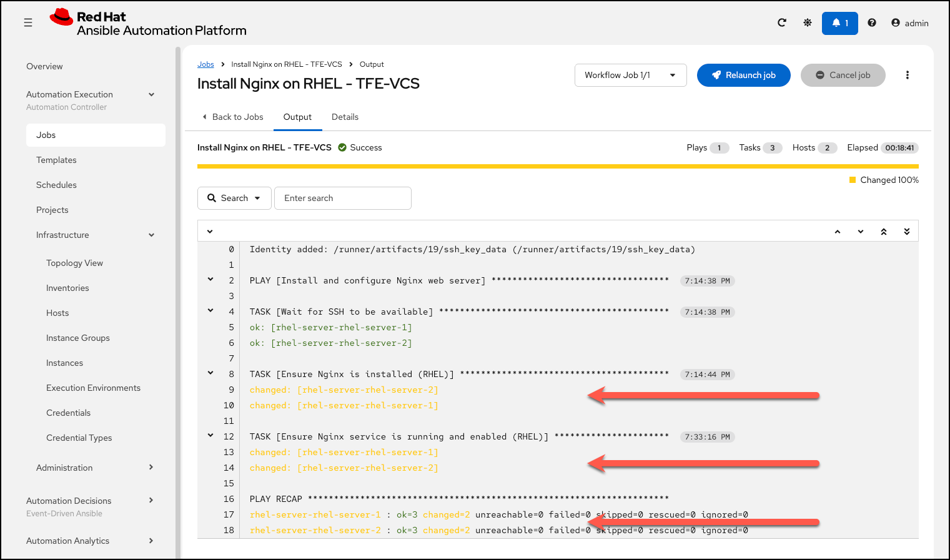Image resolution: width=950 pixels, height=560 pixels.
Task: Open the kebab menu beside Cancel job
Action: (907, 75)
